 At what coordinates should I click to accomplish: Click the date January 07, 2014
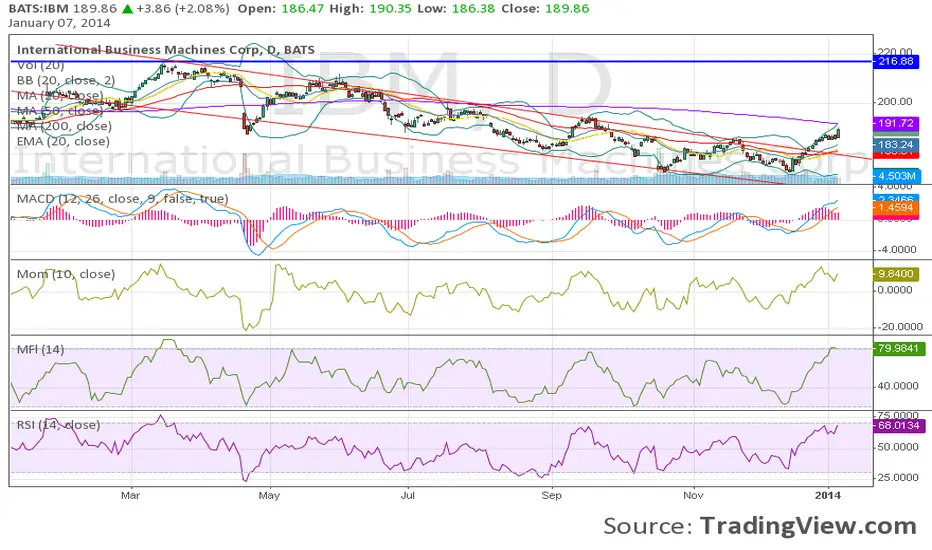(59, 23)
